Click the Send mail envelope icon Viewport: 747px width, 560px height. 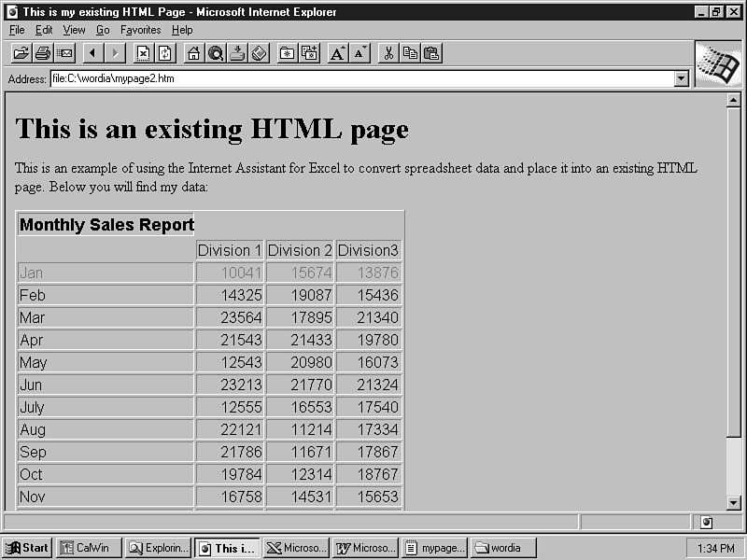tap(64, 53)
